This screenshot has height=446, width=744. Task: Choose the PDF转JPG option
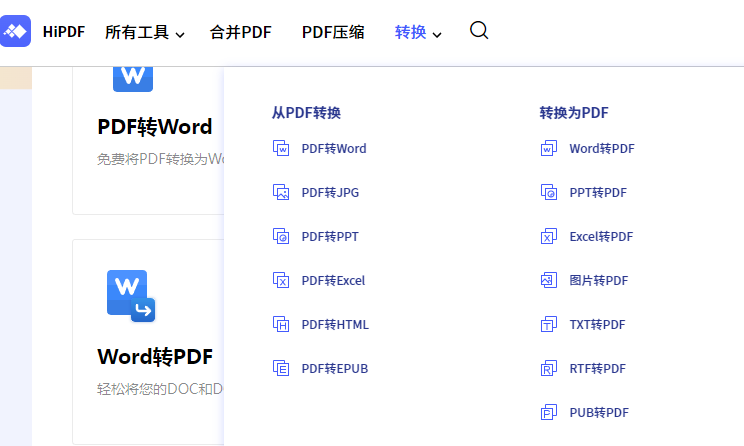tap(330, 193)
